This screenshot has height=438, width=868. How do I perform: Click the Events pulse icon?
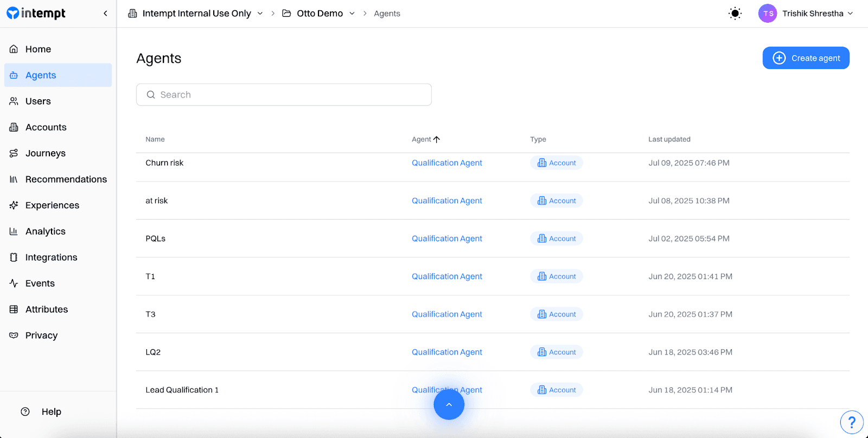click(14, 284)
